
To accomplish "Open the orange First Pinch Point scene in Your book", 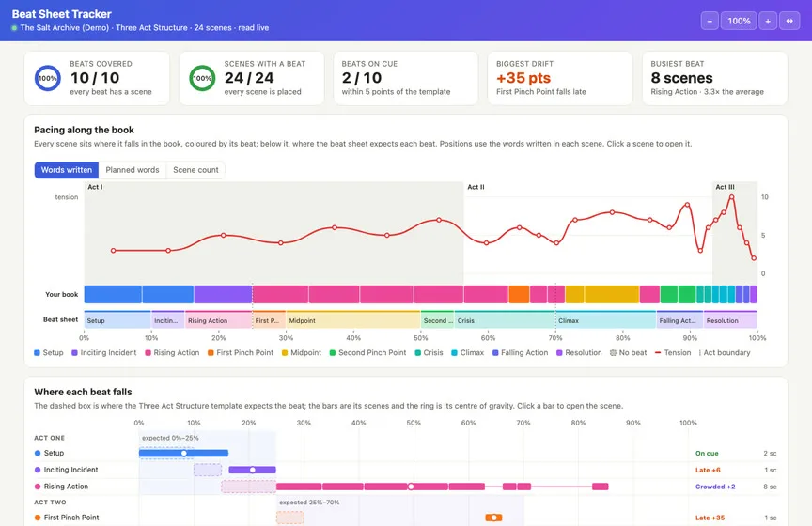I will click(519, 294).
